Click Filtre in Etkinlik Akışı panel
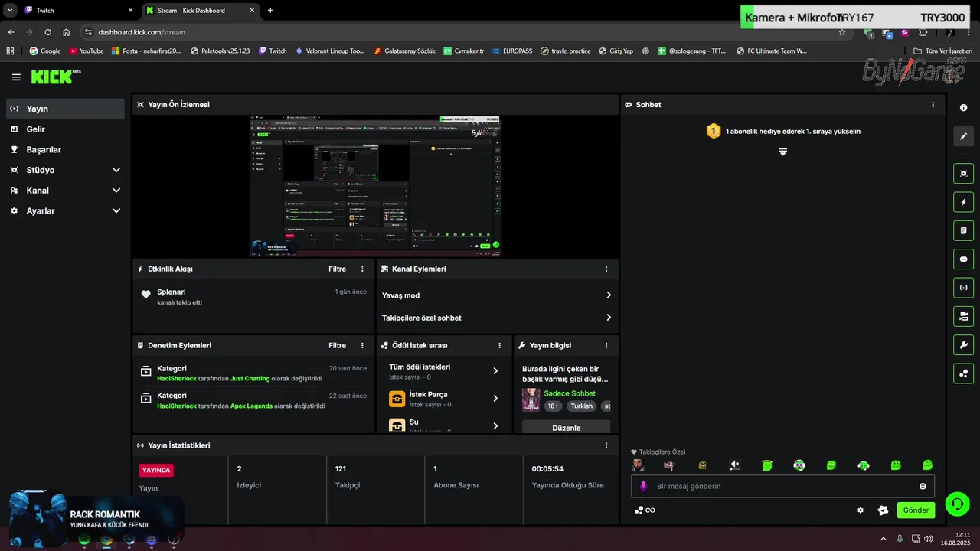The width and height of the screenshot is (980, 551). click(x=338, y=269)
